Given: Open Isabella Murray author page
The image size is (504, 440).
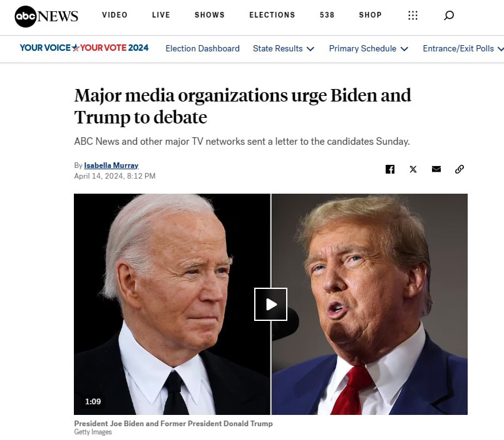Looking at the screenshot, I should (x=111, y=165).
